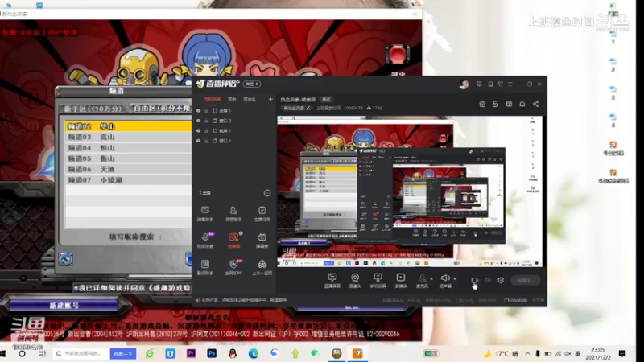The image size is (644, 362).
Task: Hide the 全屏 1 source
Action: 198,111
